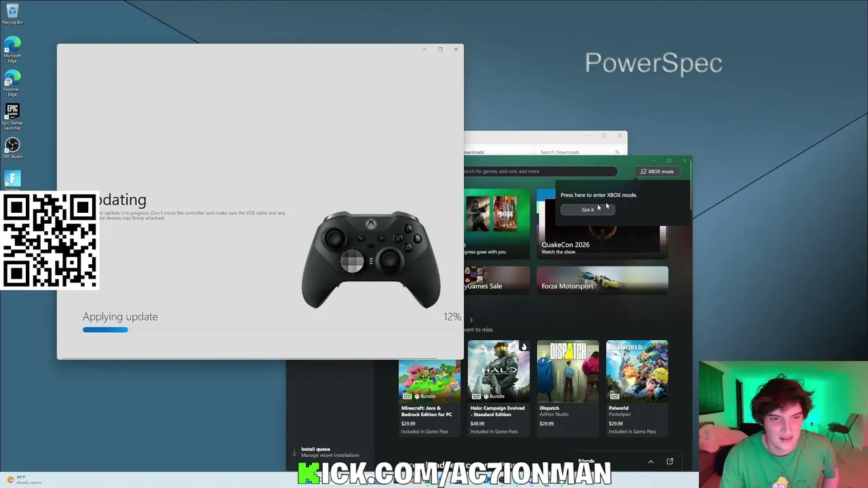Open the Personal - Edge desktop shortcut
This screenshot has width=868, height=488.
(x=12, y=84)
